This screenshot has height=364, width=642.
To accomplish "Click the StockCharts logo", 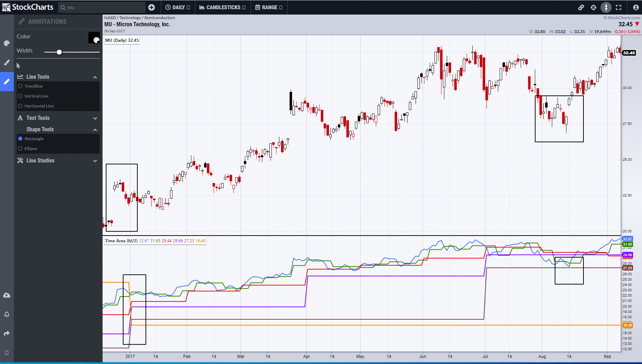I will coord(27,7).
